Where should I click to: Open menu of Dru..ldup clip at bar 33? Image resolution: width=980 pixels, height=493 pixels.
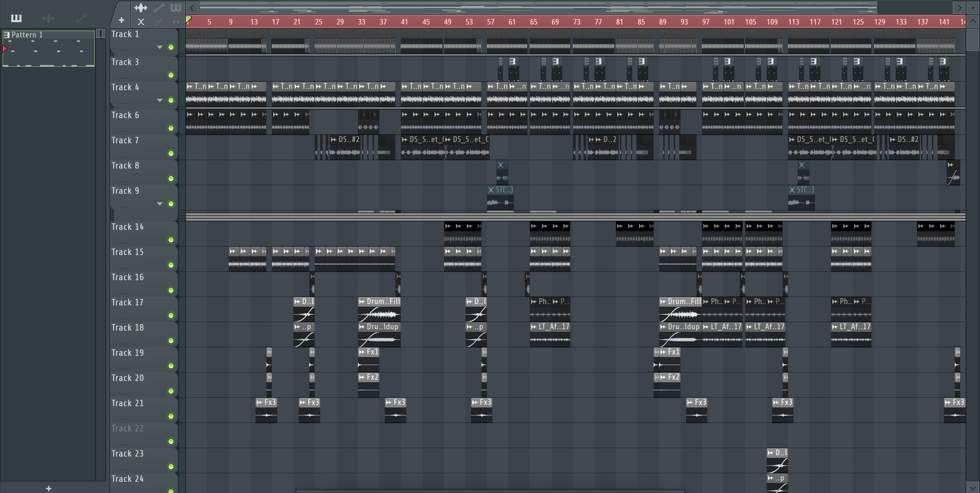click(362, 327)
